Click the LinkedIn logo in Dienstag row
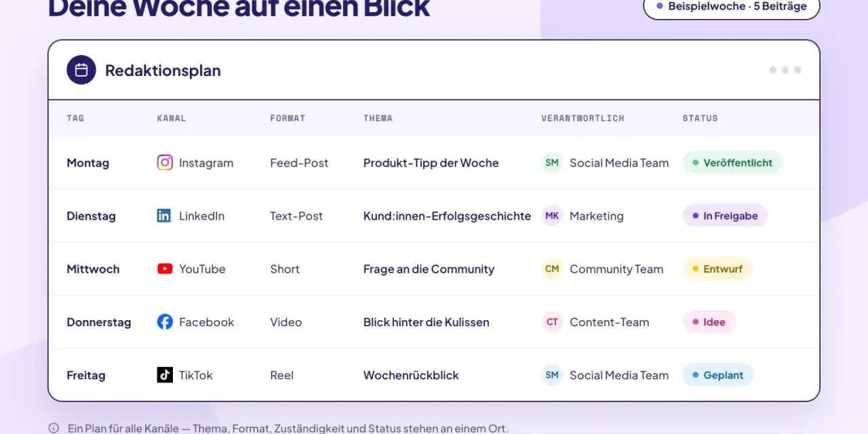The width and height of the screenshot is (868, 434). (165, 216)
